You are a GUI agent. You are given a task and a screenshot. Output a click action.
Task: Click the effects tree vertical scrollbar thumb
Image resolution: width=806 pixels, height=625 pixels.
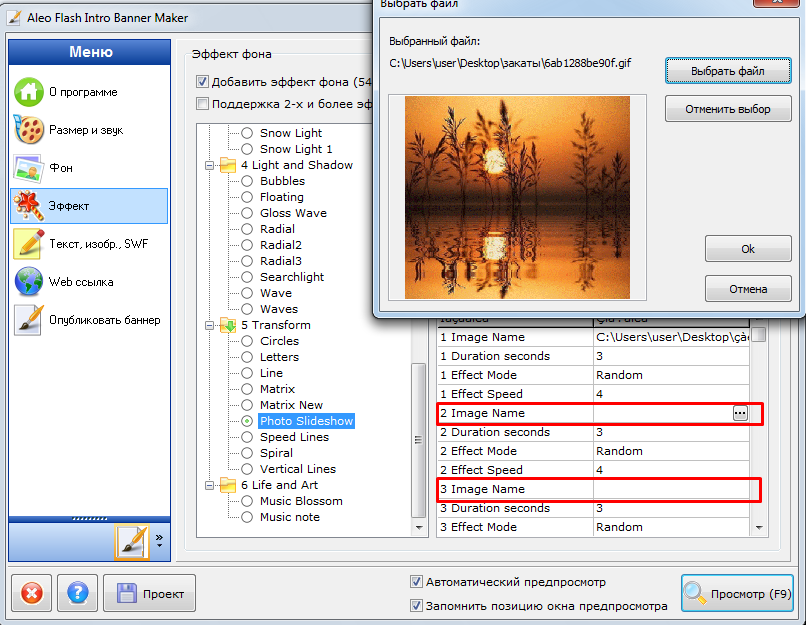419,440
